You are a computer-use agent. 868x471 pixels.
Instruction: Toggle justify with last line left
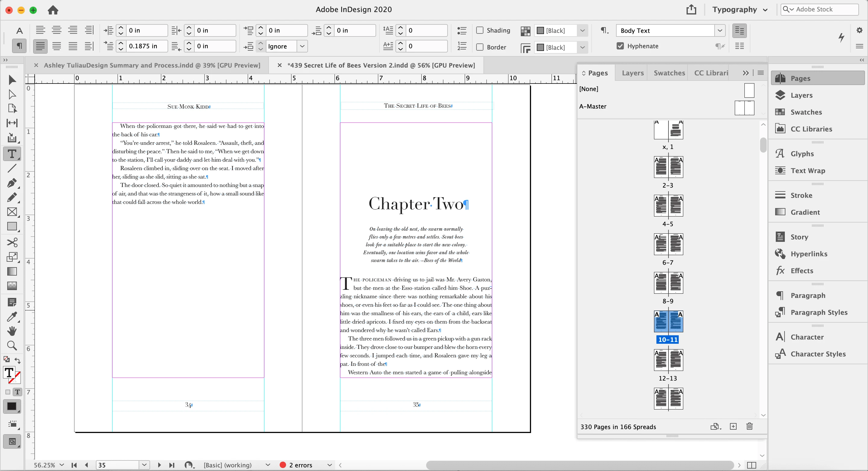point(40,46)
